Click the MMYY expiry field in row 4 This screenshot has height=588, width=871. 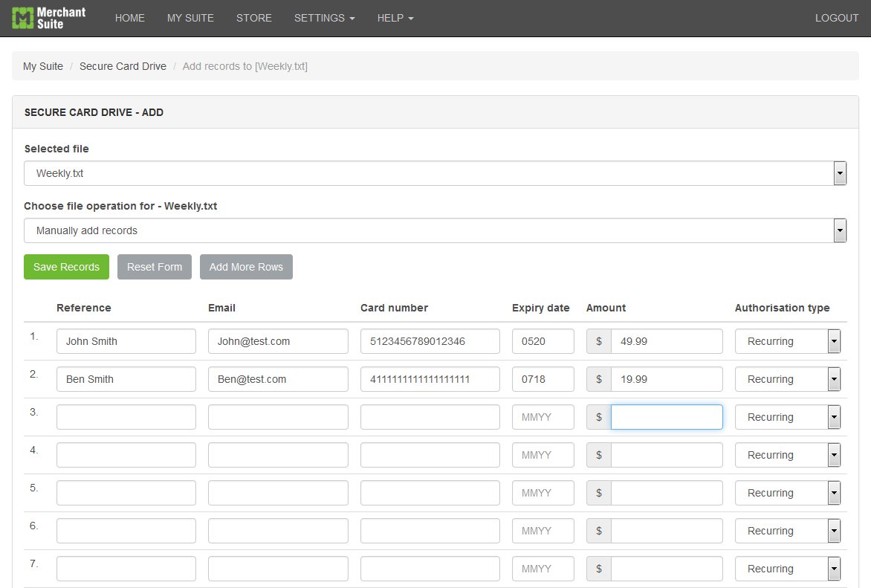[543, 455]
